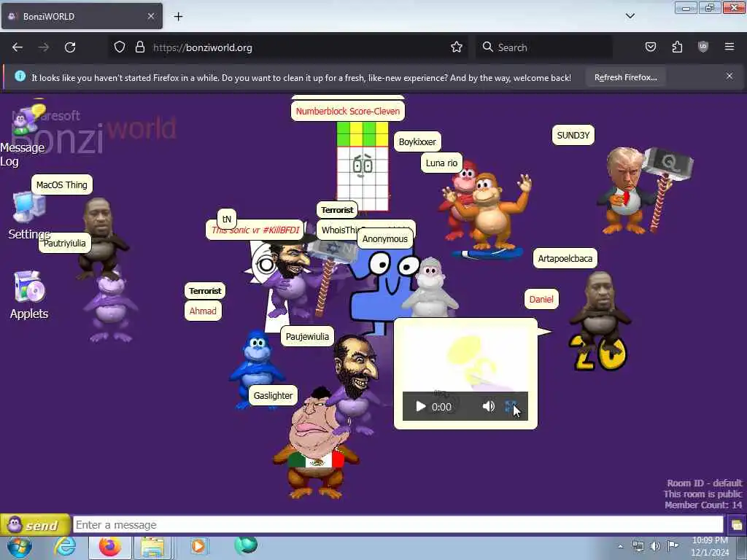Click the MacOS Thing name tag
747x560 pixels.
[x=62, y=184]
